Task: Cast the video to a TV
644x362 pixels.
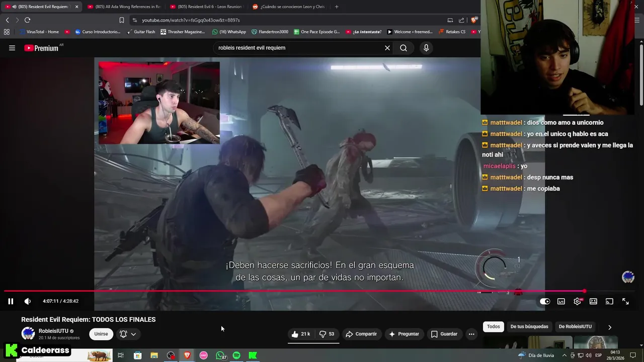Action: [x=609, y=301]
